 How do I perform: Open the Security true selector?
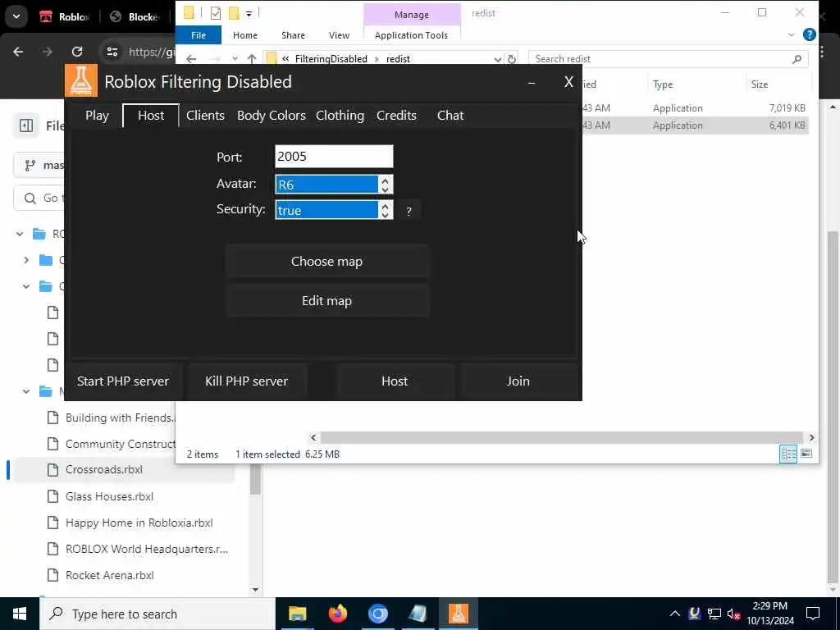(334, 210)
